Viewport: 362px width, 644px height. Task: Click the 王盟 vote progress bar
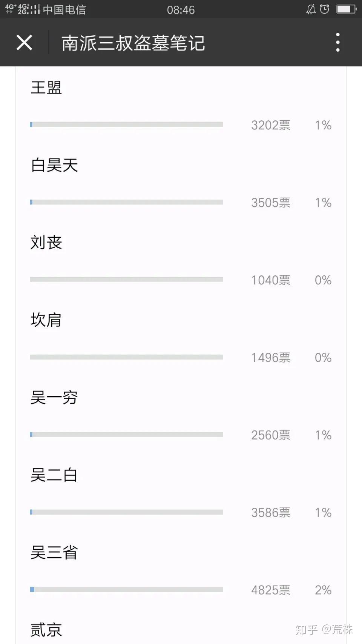point(127,124)
